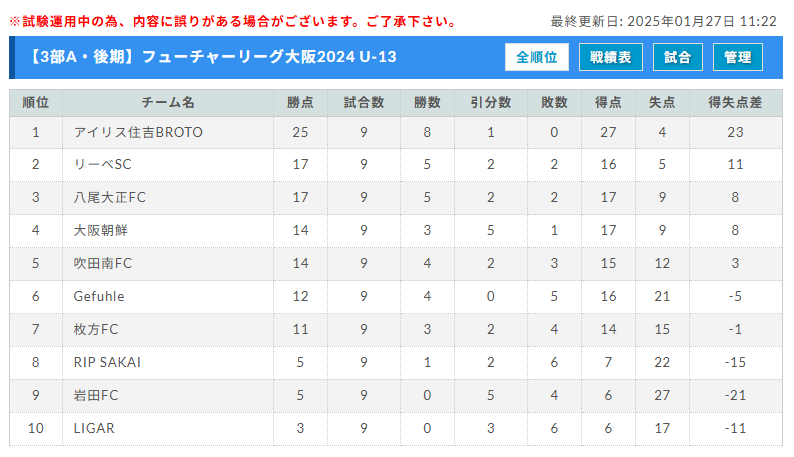Click the 勝点 column header
794x457 pixels.
coord(300,103)
